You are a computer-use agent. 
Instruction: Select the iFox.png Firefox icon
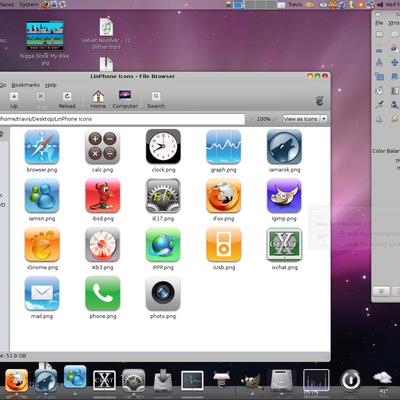tap(224, 196)
